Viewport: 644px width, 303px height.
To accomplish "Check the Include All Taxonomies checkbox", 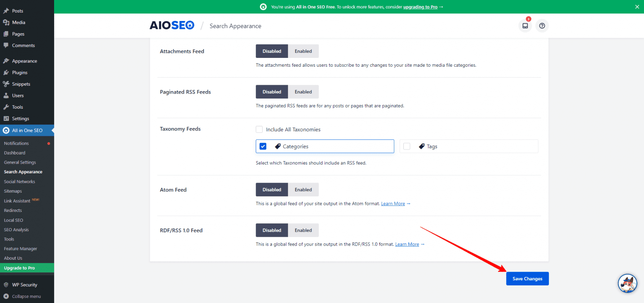I will pyautogui.click(x=259, y=129).
